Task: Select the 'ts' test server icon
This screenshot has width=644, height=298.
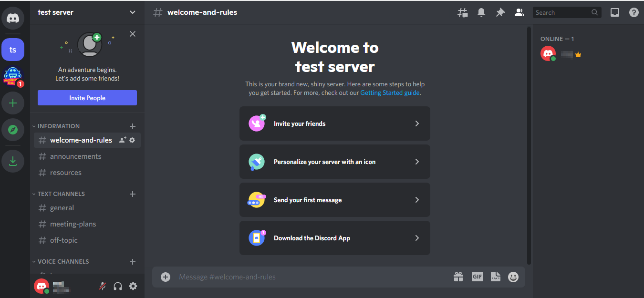Action: coord(13,50)
